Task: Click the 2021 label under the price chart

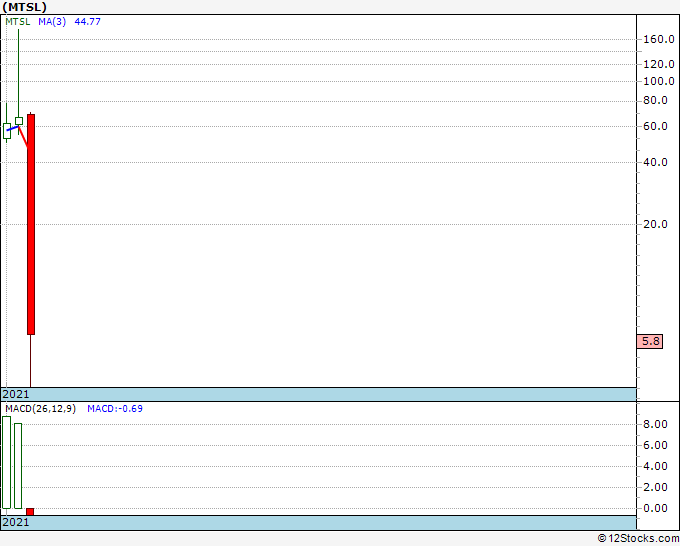Action: 16,394
